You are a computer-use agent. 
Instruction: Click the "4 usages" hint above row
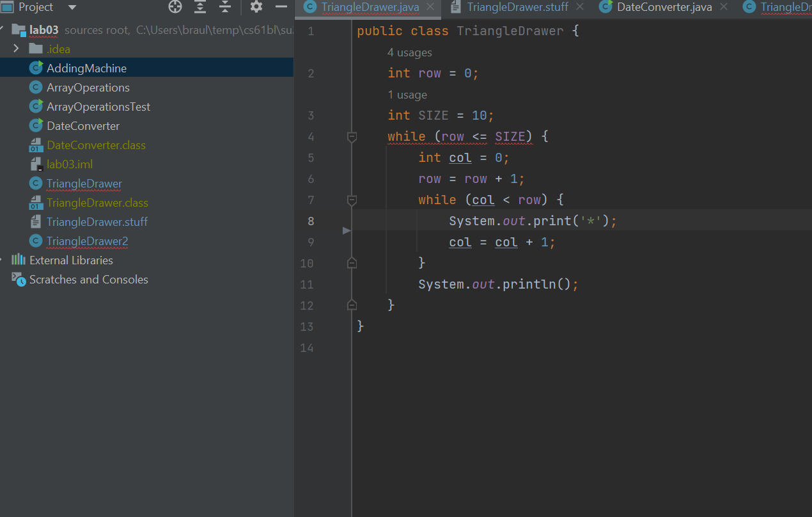[x=409, y=52]
